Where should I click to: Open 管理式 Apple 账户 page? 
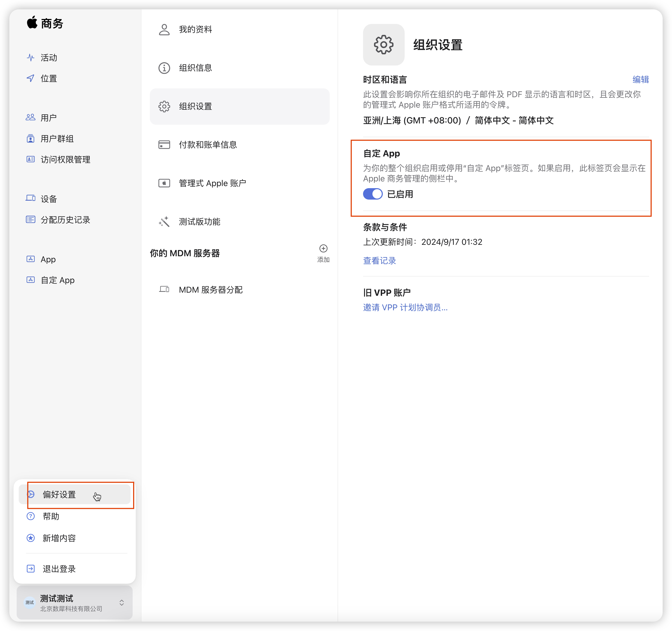click(x=240, y=183)
